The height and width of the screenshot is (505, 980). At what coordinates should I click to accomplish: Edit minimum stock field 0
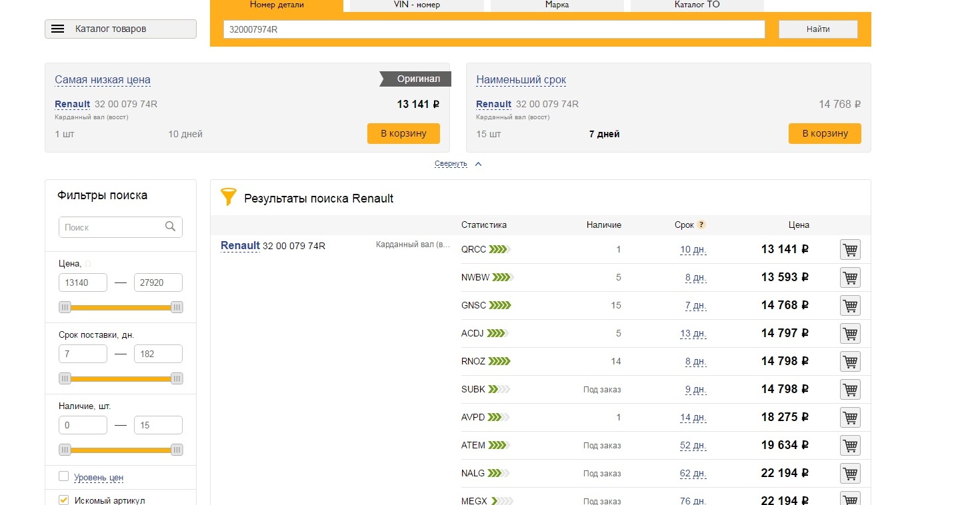click(x=83, y=425)
